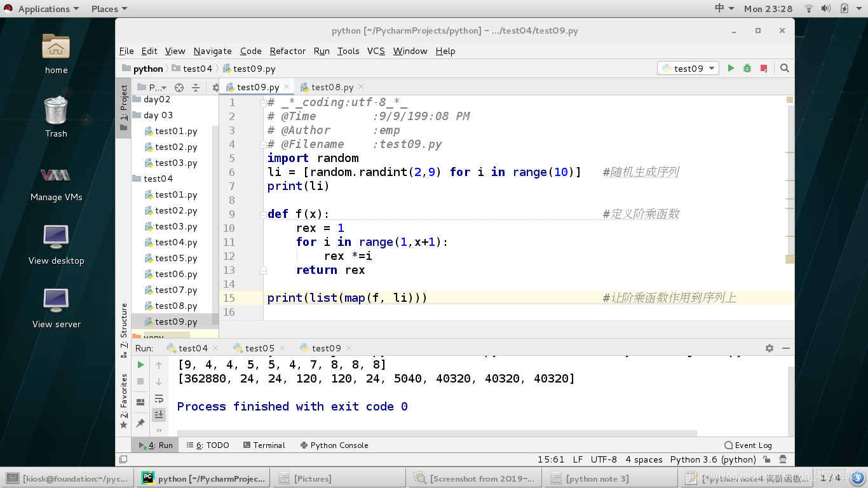
Task: Open the Python Console tool window
Action: click(335, 445)
